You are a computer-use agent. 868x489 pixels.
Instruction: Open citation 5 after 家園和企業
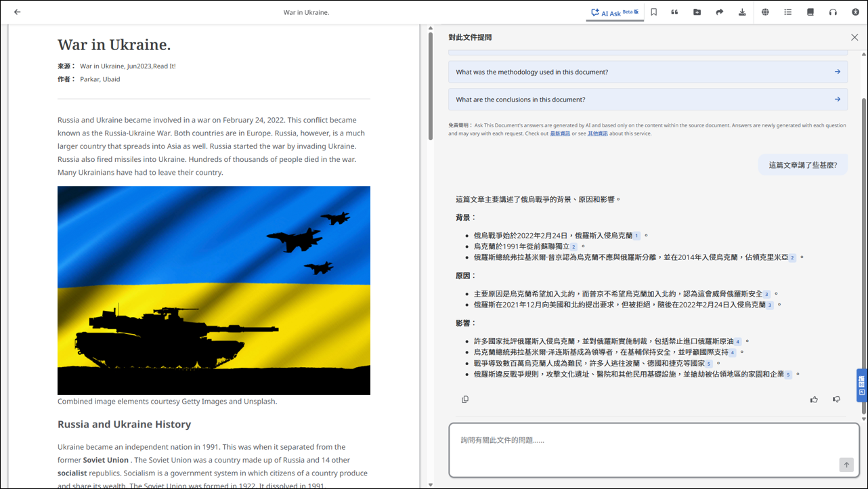(x=788, y=375)
